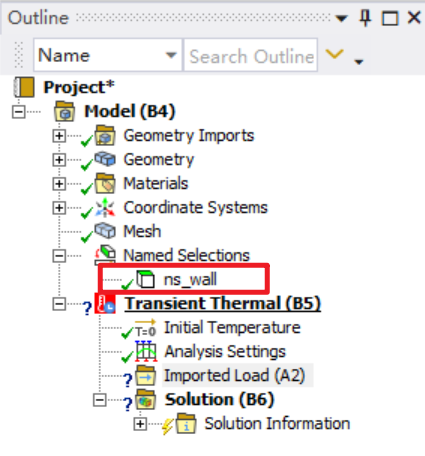
Task: Collapse the Transient Thermal (B5) branch
Action: tap(59, 304)
